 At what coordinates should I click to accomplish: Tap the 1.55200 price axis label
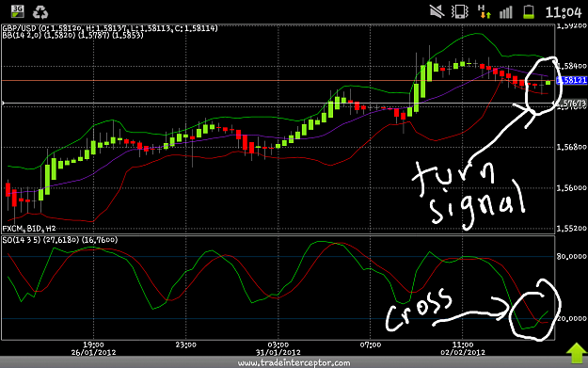coord(571,228)
